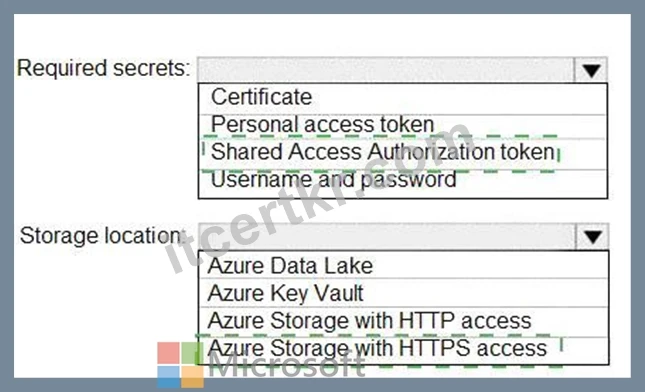
Task: Open the Storage location dropdown arrow
Action: 592,237
